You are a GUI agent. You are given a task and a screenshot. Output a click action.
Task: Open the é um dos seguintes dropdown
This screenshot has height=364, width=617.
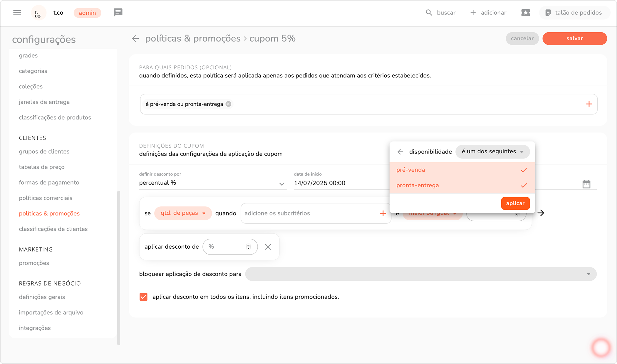click(x=492, y=152)
